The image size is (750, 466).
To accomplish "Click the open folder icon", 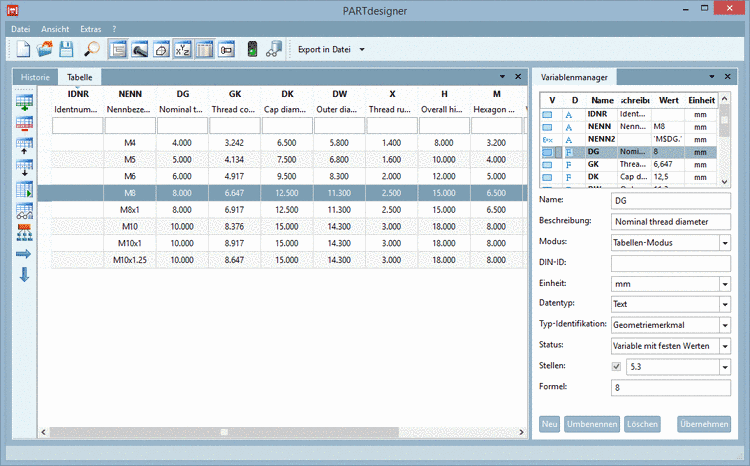I will click(45, 49).
